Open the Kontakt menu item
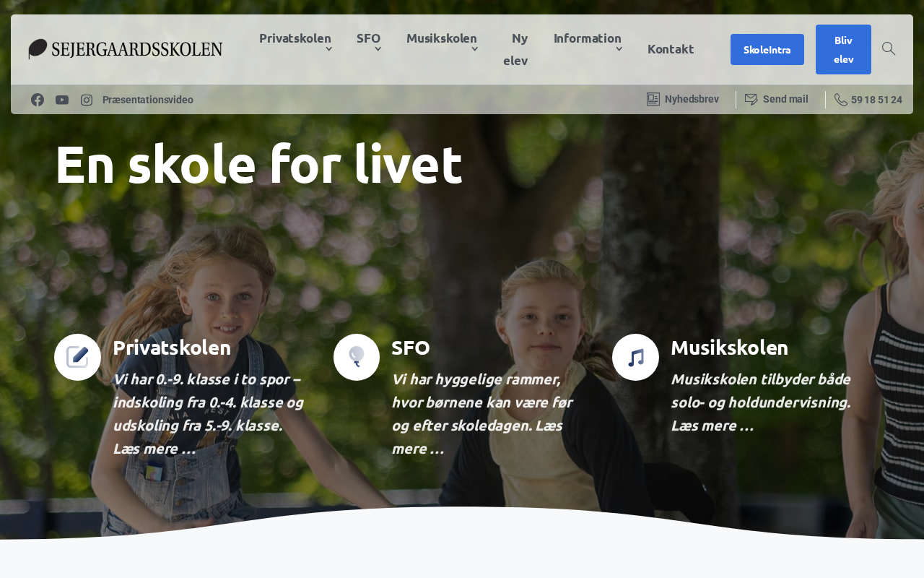This screenshot has width=924, height=578. [x=671, y=49]
